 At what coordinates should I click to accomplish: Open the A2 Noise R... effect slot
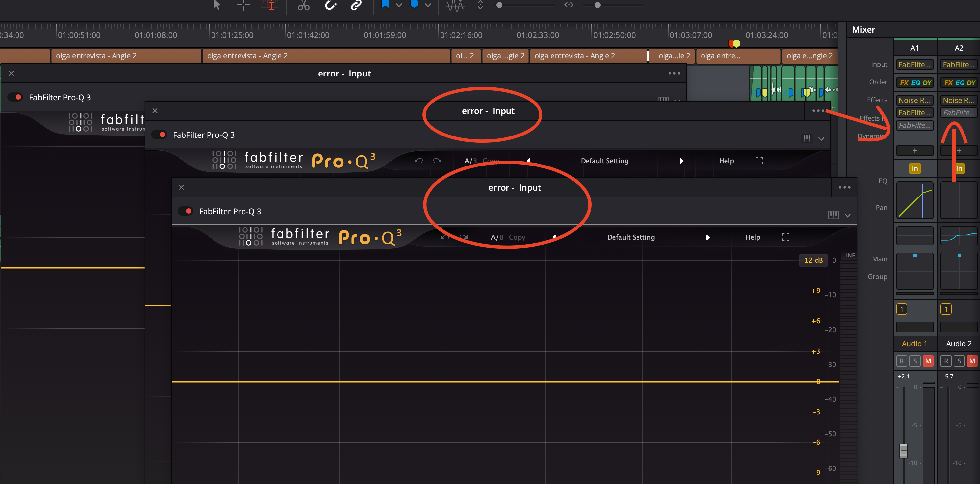[x=959, y=100]
